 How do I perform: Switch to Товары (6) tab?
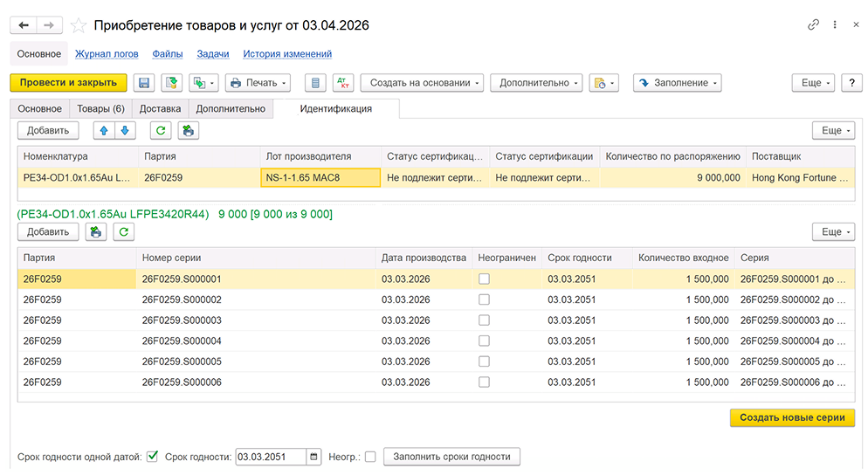pos(100,108)
